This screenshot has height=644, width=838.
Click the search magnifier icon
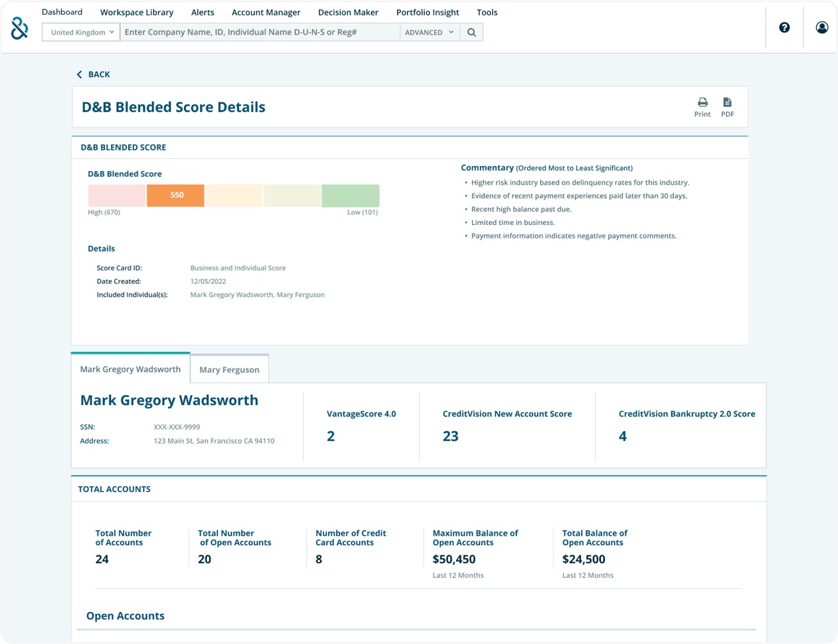(x=472, y=32)
